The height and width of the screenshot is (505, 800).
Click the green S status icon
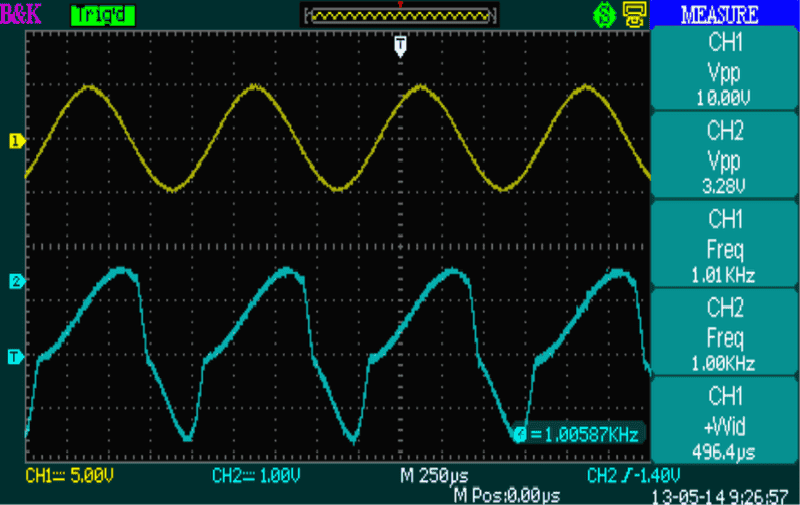point(605,15)
